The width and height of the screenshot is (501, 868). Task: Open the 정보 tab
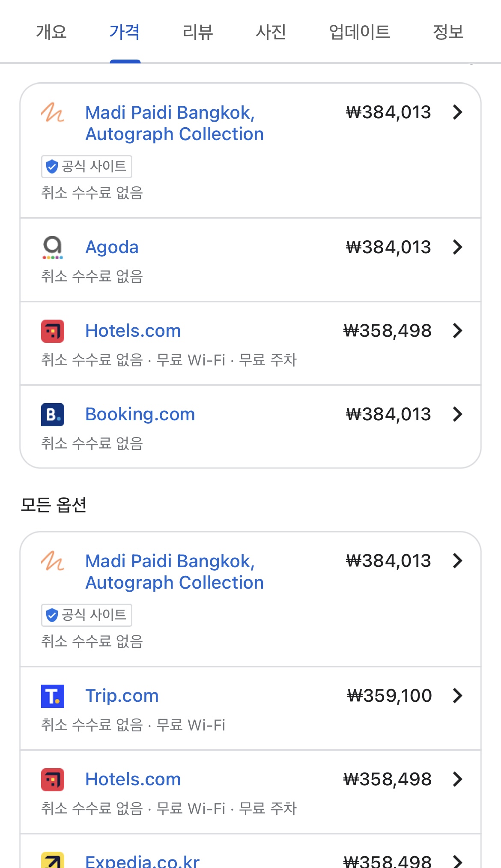(448, 32)
